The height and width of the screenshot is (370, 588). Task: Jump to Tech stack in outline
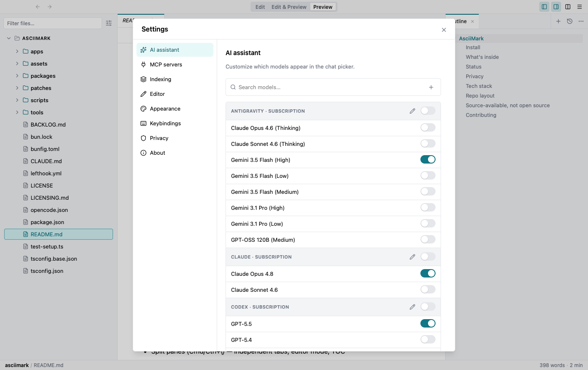(479, 86)
